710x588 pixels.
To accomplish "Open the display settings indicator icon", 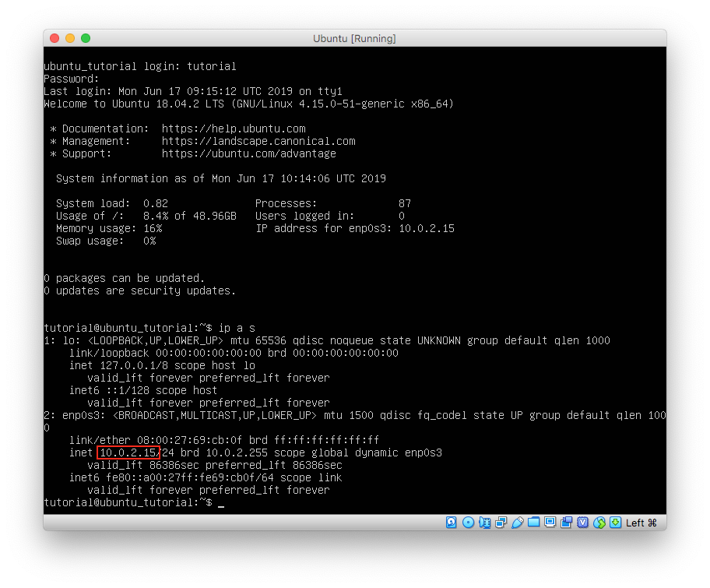I will (550, 523).
